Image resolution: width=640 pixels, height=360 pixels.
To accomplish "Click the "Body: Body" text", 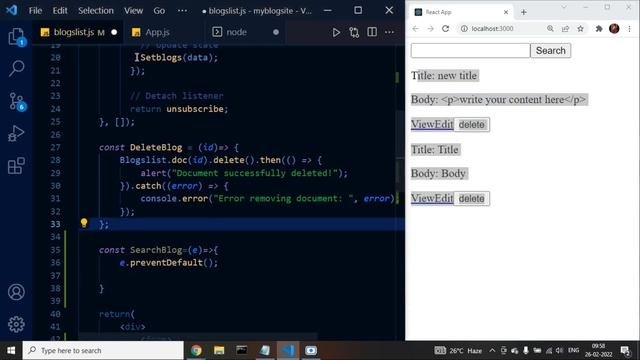I will point(438,173).
